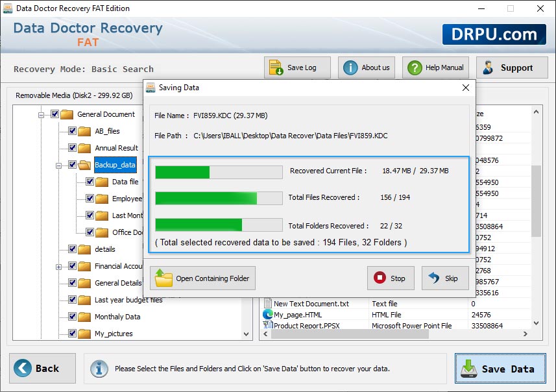
Task: Click the Monthaly Data folder icon
Action: 84,317
